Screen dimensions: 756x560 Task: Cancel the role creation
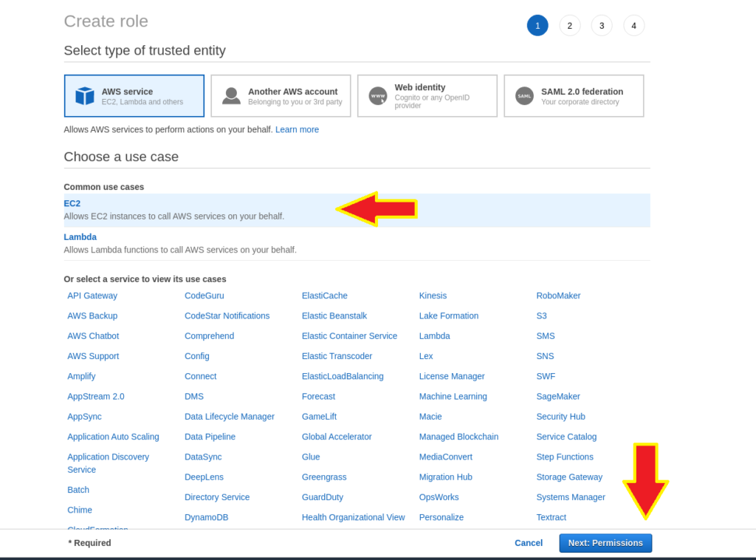[x=529, y=543]
